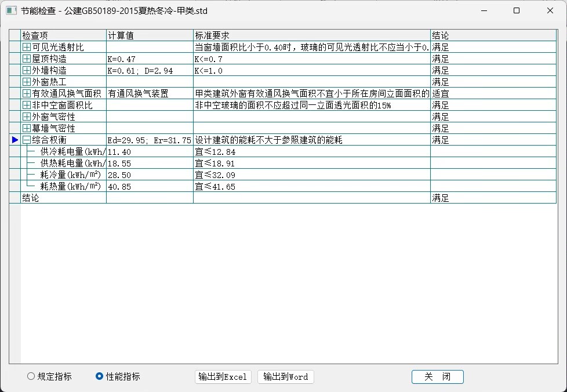
Task: Expand the 外墙构造 row
Action: point(26,70)
